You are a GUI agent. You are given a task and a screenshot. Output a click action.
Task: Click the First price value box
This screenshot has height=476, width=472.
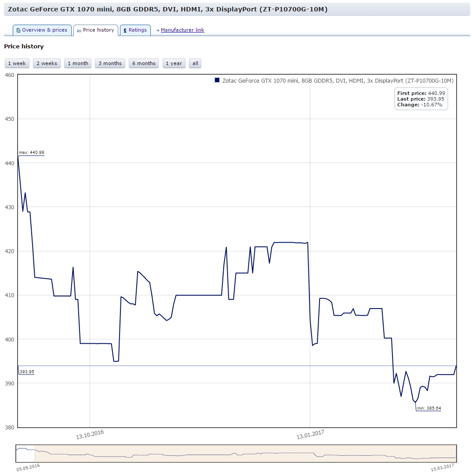click(x=421, y=99)
